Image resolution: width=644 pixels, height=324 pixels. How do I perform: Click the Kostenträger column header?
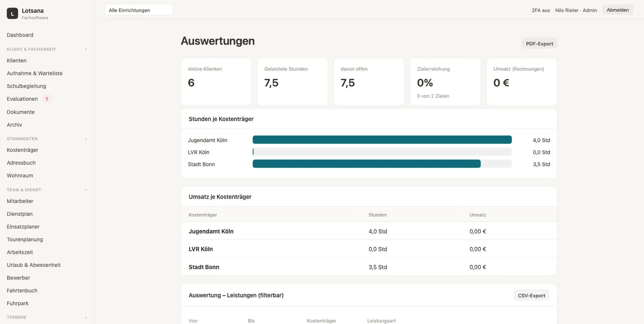203,215
